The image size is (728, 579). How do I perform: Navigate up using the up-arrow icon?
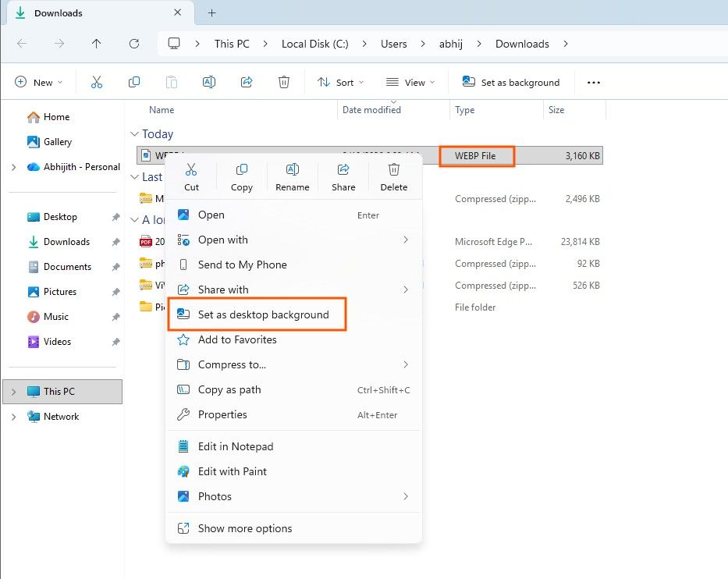(x=96, y=44)
